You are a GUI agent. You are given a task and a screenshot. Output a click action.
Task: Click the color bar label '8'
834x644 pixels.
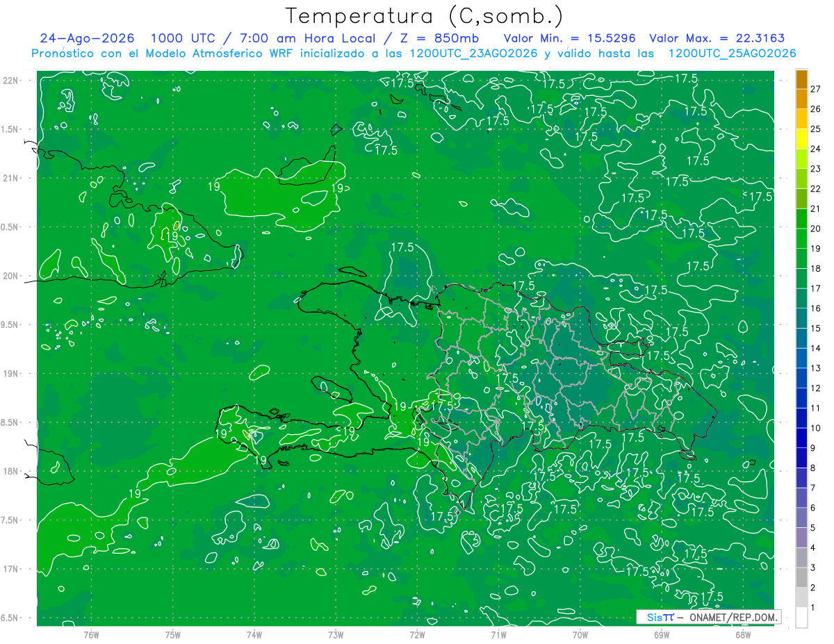[x=813, y=468]
